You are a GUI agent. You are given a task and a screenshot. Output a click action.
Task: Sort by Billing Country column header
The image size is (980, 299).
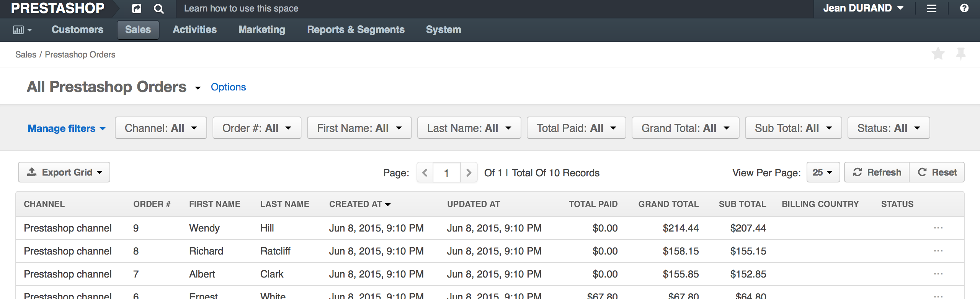(820, 204)
